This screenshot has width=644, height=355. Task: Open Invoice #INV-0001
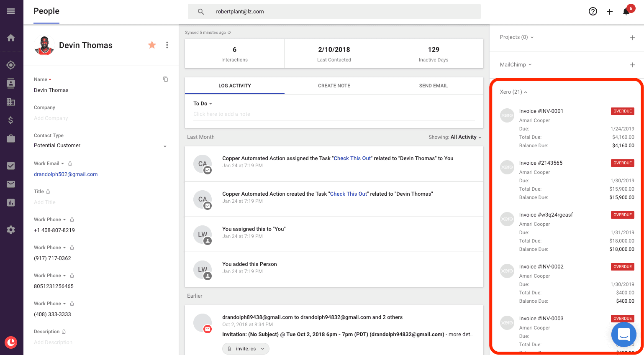click(541, 111)
